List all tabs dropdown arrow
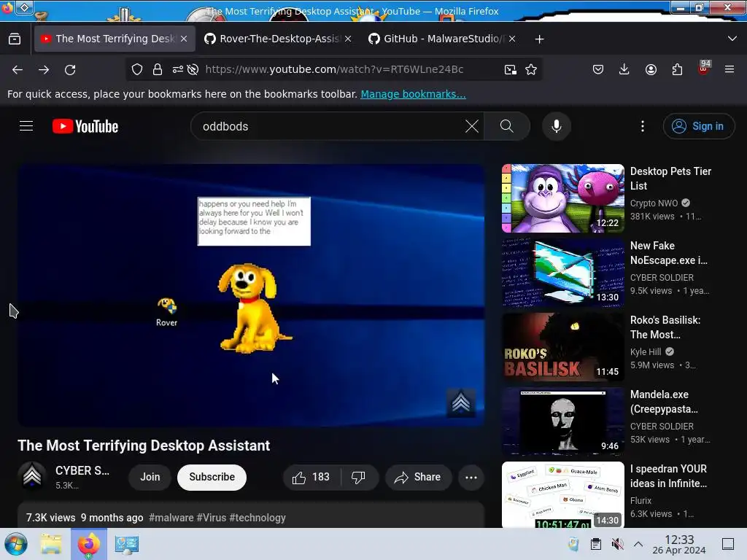Image resolution: width=747 pixels, height=560 pixels. pyautogui.click(x=732, y=39)
